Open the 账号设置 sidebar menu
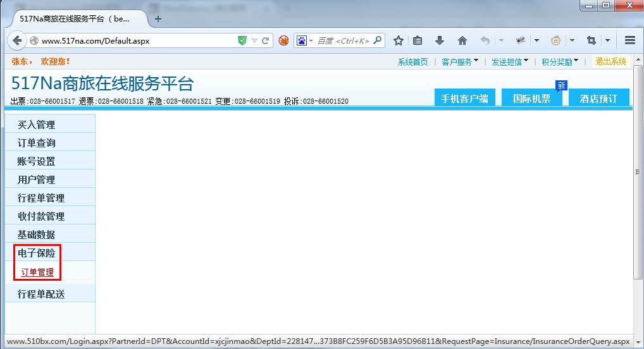Screen dimensions: 644x349 point(50,161)
